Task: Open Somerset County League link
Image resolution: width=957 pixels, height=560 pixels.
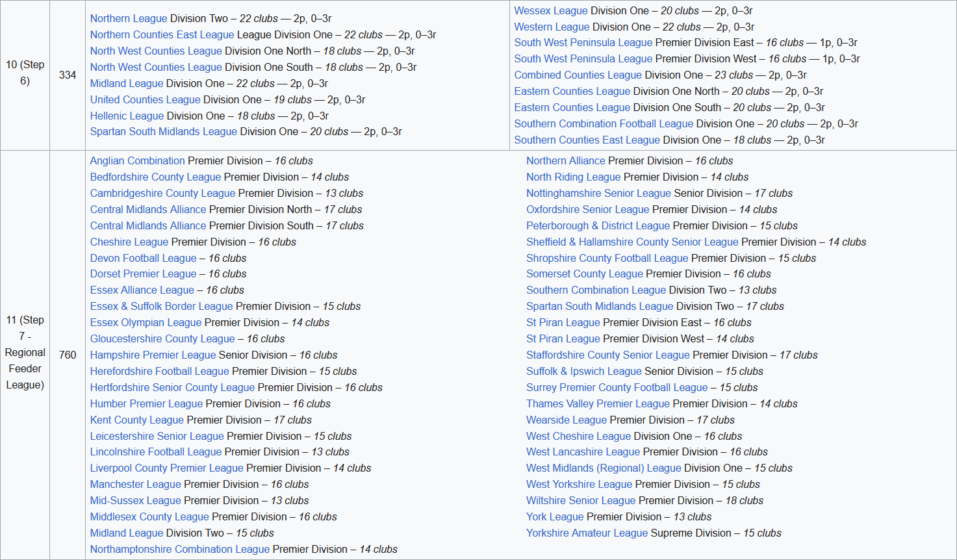Action: (585, 274)
